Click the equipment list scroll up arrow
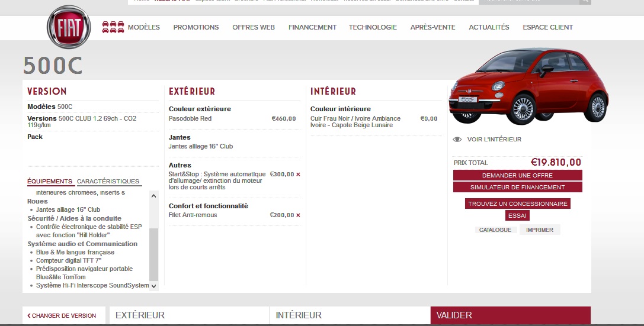Screen dimensions: 644x326 (x=153, y=196)
